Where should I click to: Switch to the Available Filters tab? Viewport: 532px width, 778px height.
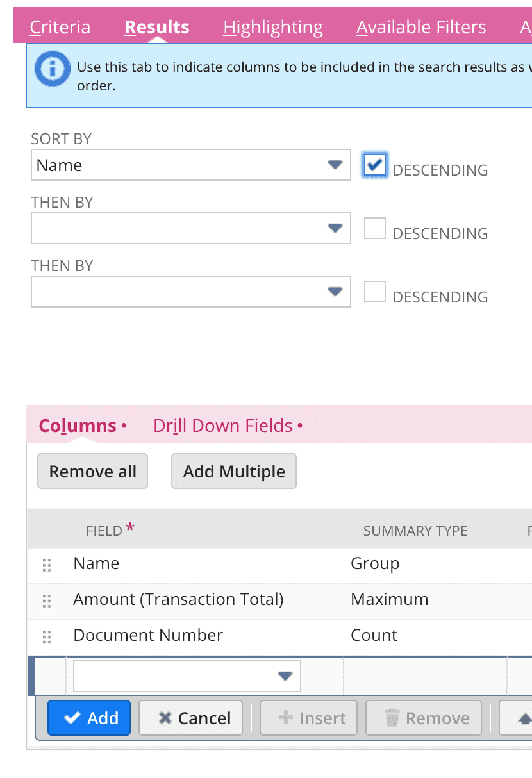click(421, 27)
